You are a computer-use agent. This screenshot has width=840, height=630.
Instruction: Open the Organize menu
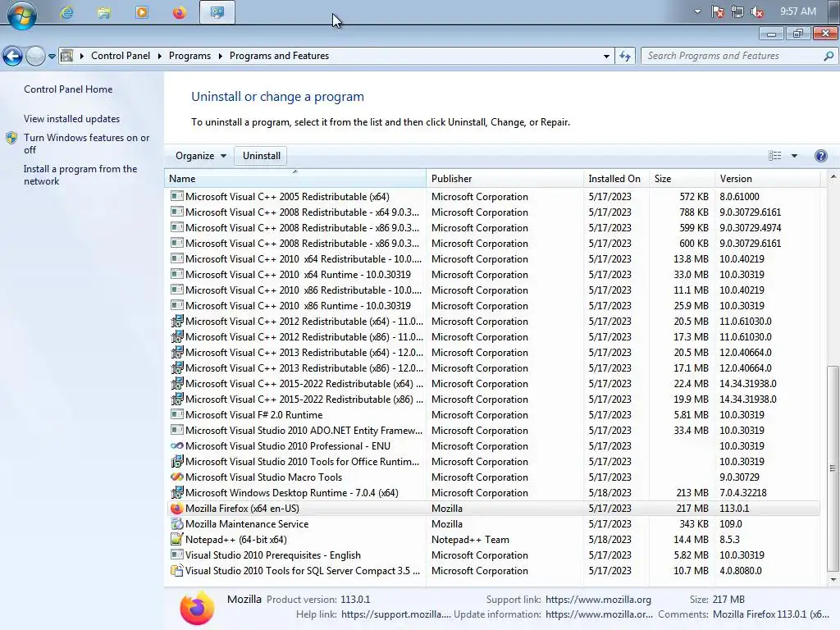point(201,156)
